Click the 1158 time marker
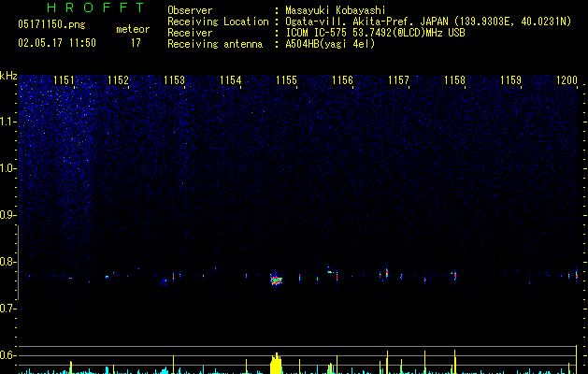Screen dimensions: 588x374 (455, 80)
